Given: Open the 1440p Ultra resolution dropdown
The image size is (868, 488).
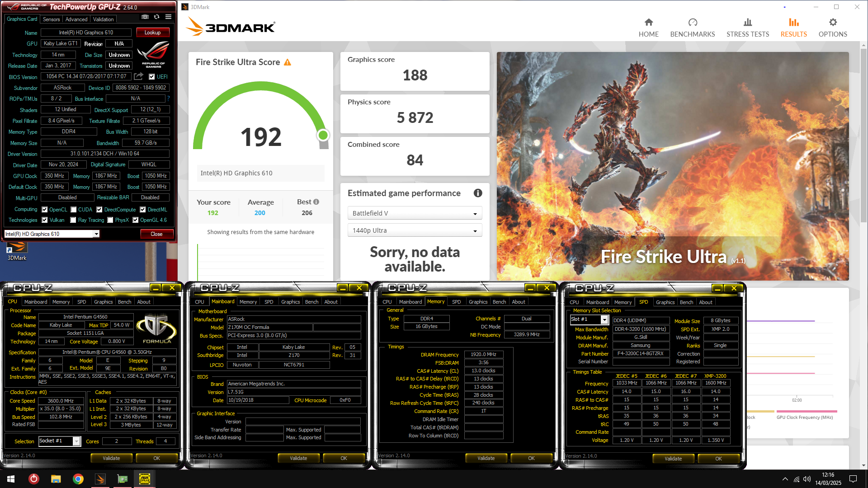Looking at the screenshot, I should pos(415,230).
